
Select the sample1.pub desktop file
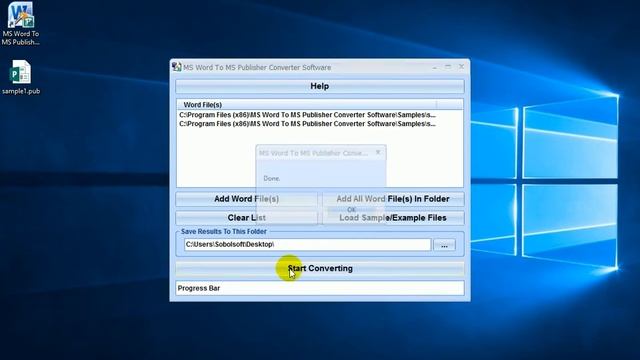pos(21,78)
